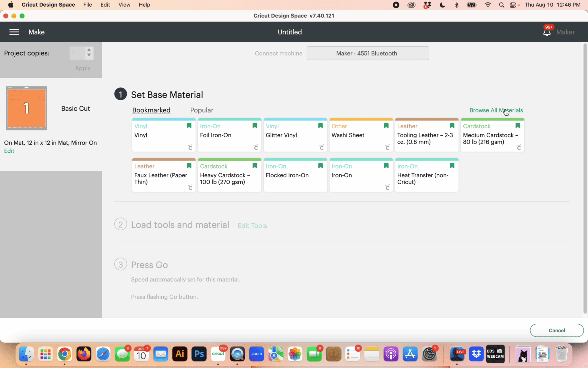588x368 pixels.
Task: Open the Maker : 4551 Bluetooth machine dropdown
Action: (x=367, y=53)
